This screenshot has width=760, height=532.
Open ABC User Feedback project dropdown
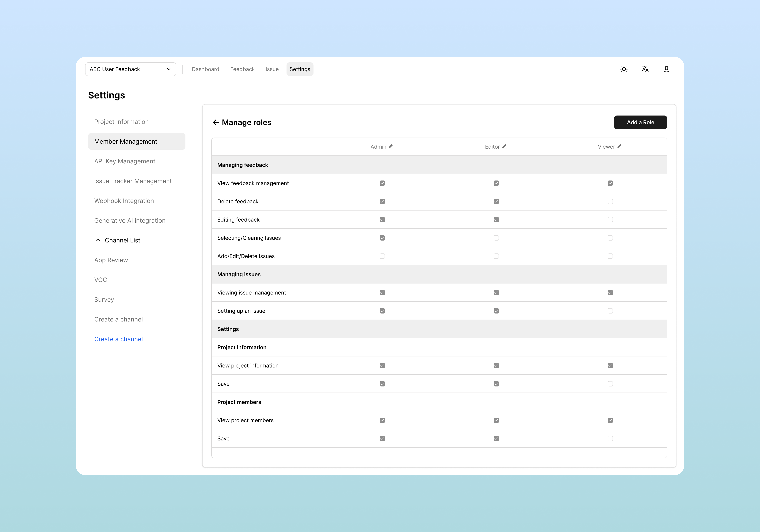click(130, 69)
